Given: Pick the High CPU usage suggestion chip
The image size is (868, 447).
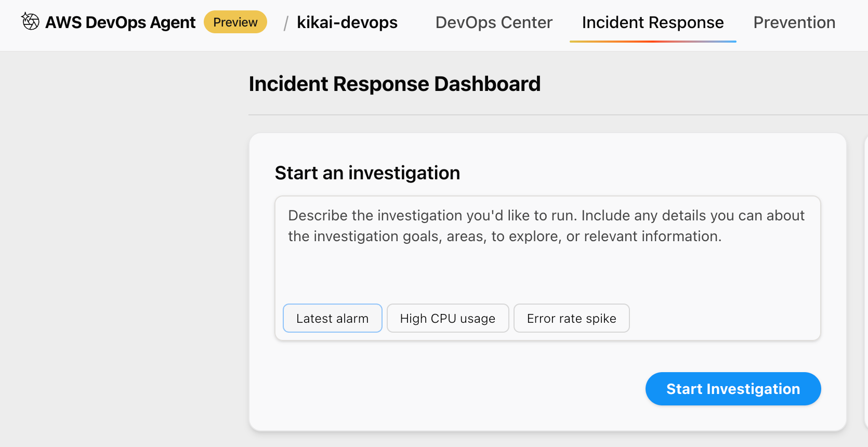Looking at the screenshot, I should 448,318.
